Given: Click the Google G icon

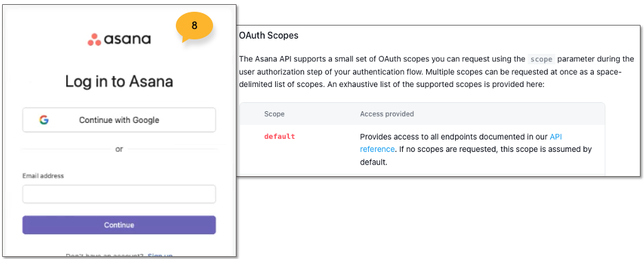Looking at the screenshot, I should tap(44, 120).
